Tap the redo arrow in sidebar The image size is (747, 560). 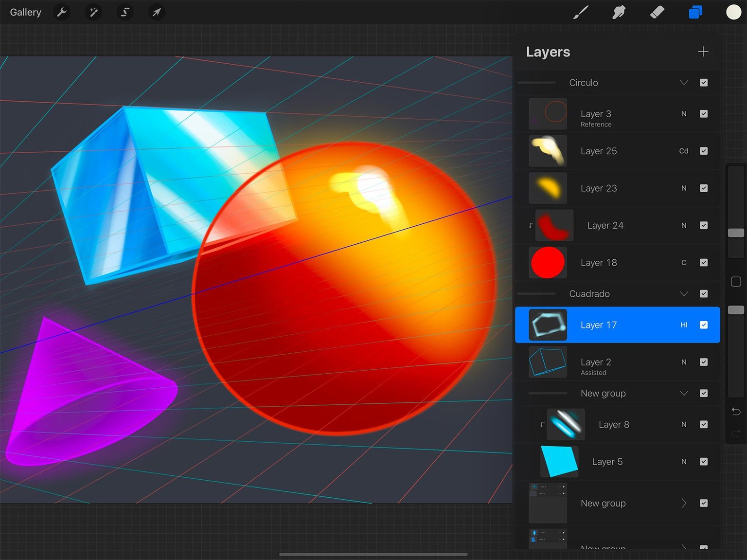[x=736, y=433]
